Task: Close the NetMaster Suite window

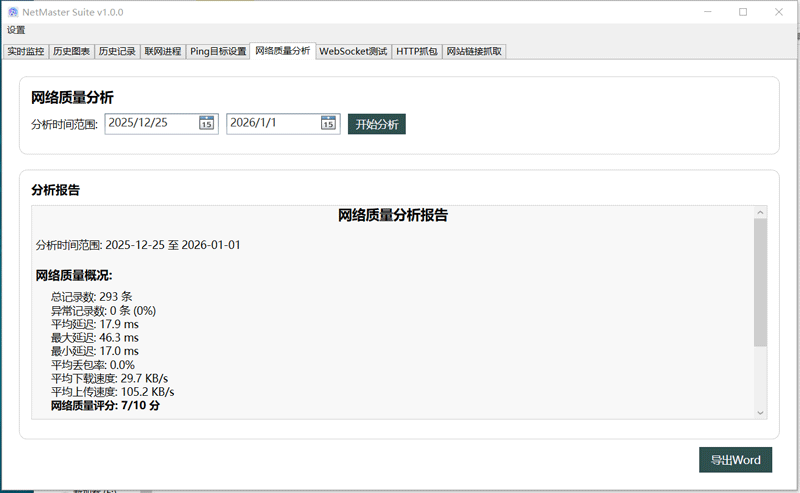Action: point(779,12)
